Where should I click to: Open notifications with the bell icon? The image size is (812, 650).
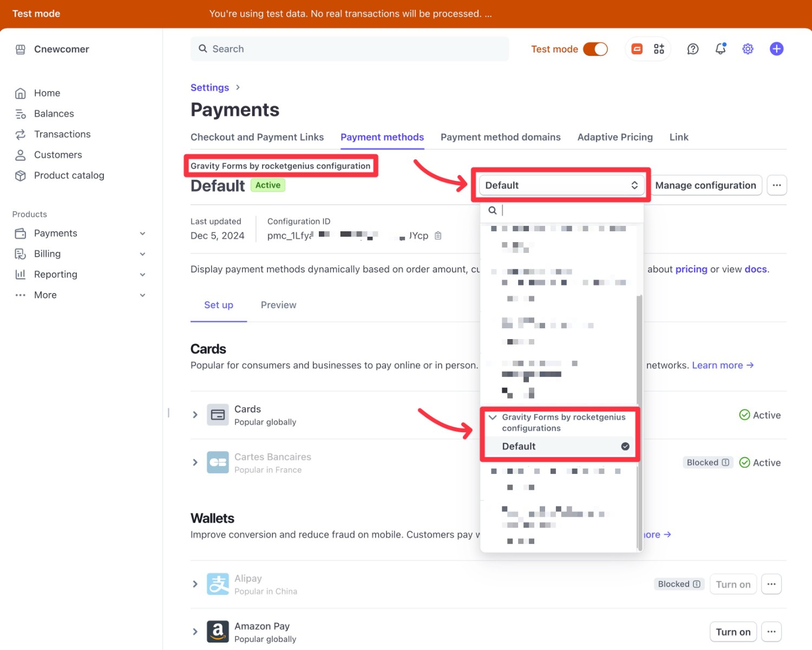pyautogui.click(x=721, y=49)
